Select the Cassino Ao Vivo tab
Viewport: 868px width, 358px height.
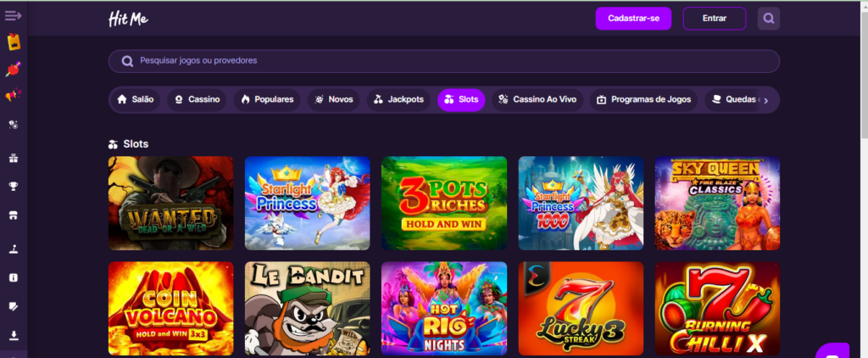click(x=537, y=100)
